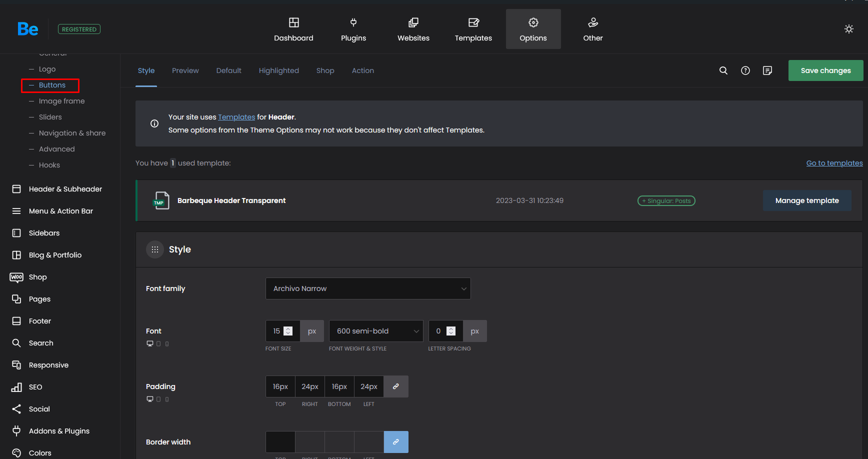Open the Footer section icon
Viewport: 868px width, 459px height.
pyautogui.click(x=16, y=321)
